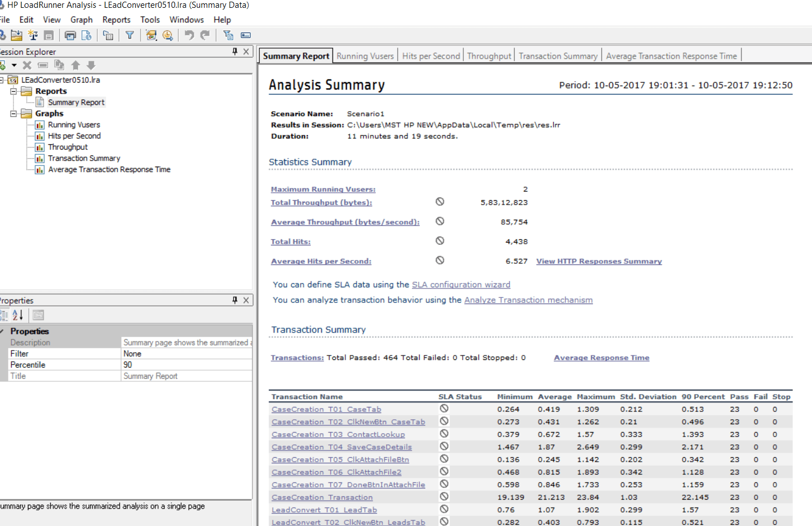
Task: Pin the Session Explorer panel
Action: [x=235, y=51]
